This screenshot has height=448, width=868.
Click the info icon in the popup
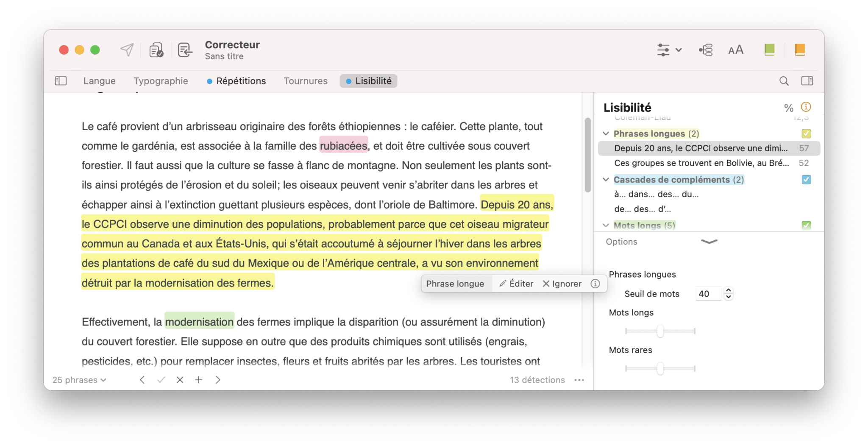(595, 284)
